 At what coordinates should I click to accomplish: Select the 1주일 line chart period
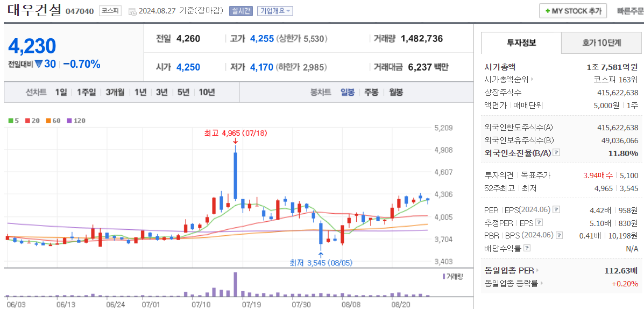(x=86, y=92)
